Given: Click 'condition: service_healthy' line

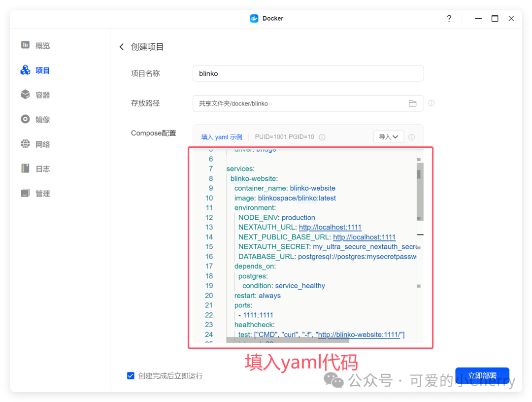Looking at the screenshot, I should [x=284, y=286].
